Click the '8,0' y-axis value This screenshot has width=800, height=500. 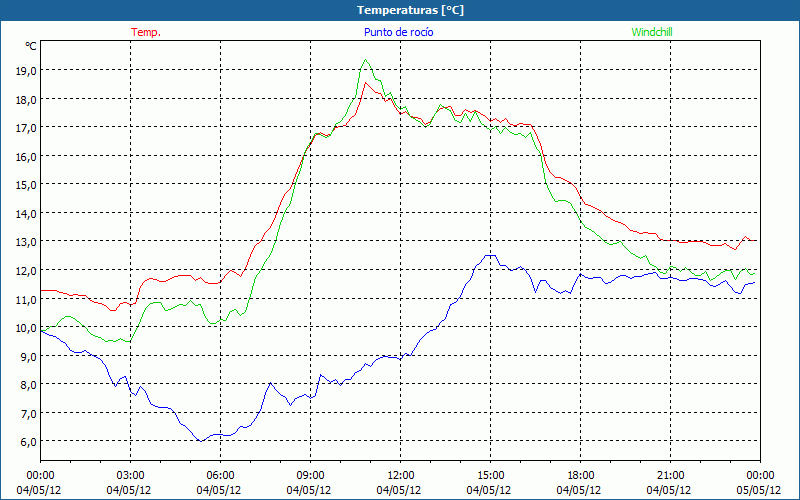pyautogui.click(x=29, y=385)
